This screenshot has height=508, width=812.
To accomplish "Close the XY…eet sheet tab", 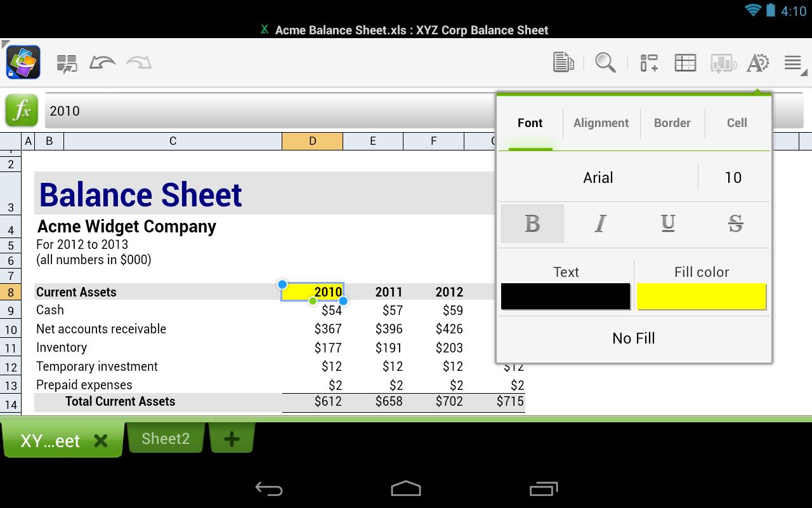I will coord(100,441).
